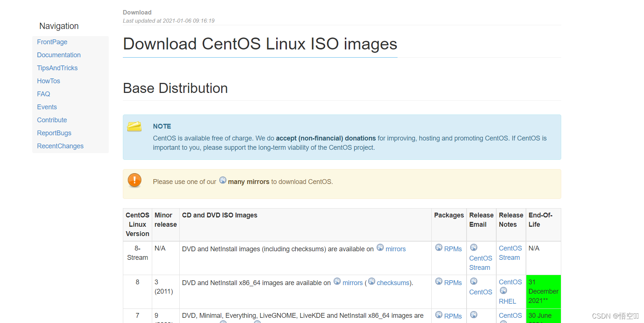The width and height of the screenshot is (644, 323).
Task: Open CentOS release email link for version 8
Action: click(481, 292)
